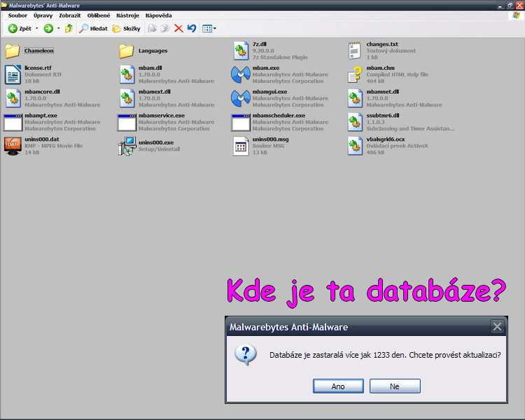Click the Copy To toolbar icon

(165, 29)
